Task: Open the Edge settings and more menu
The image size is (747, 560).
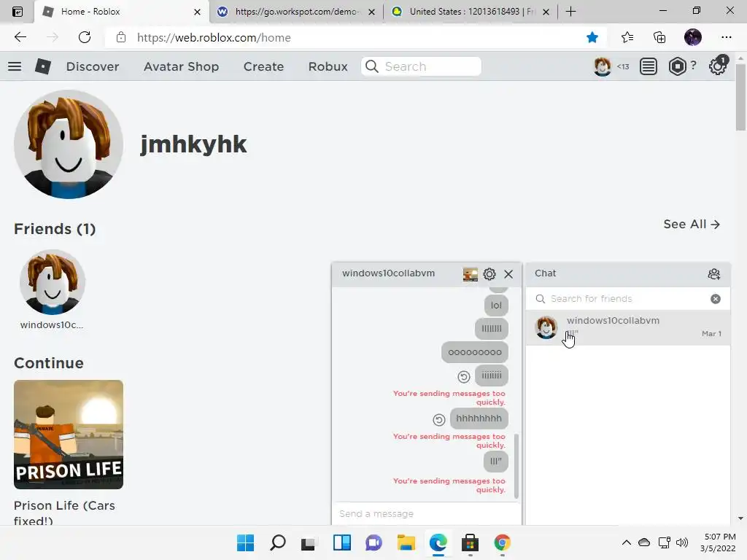Action: pos(726,37)
